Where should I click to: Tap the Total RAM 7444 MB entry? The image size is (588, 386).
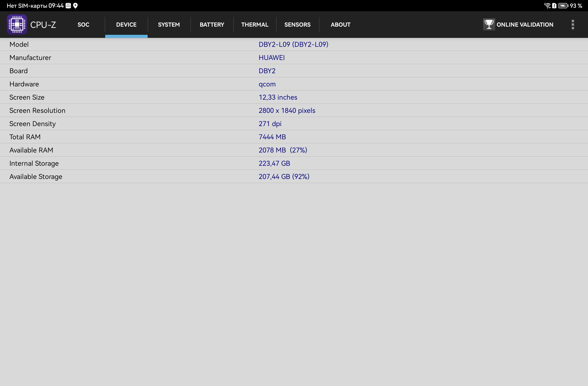[x=272, y=137]
